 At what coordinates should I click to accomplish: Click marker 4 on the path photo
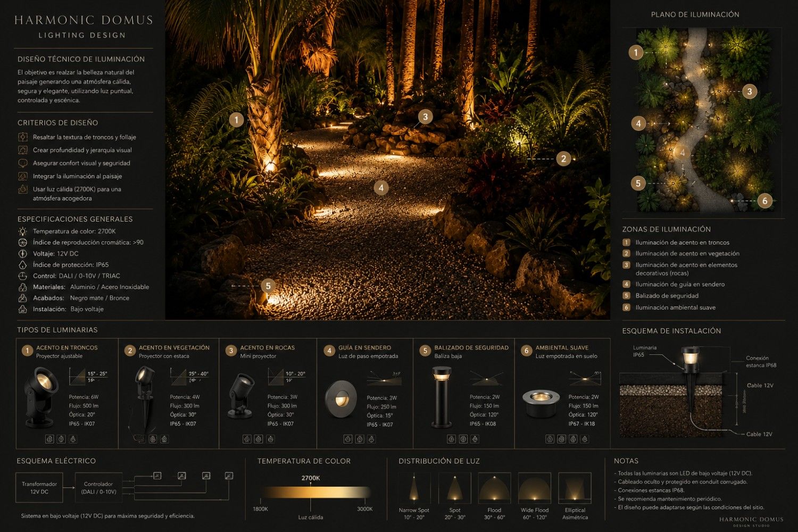tap(380, 187)
